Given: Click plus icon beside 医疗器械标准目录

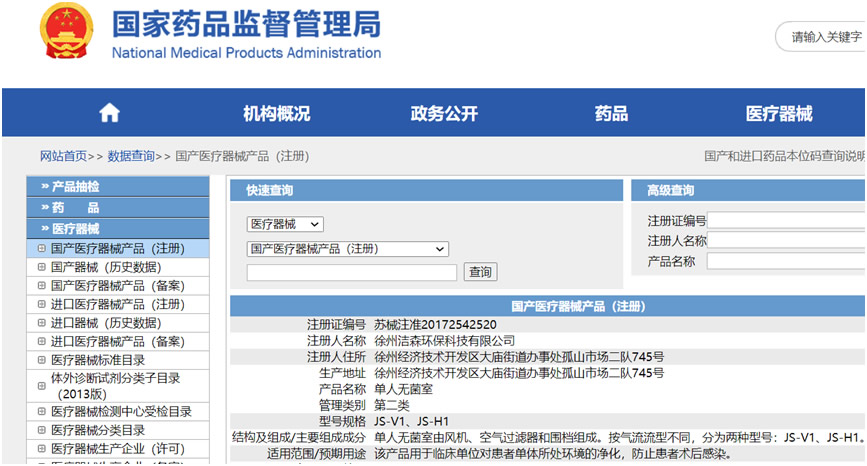Looking at the screenshot, I should click(x=41, y=360).
